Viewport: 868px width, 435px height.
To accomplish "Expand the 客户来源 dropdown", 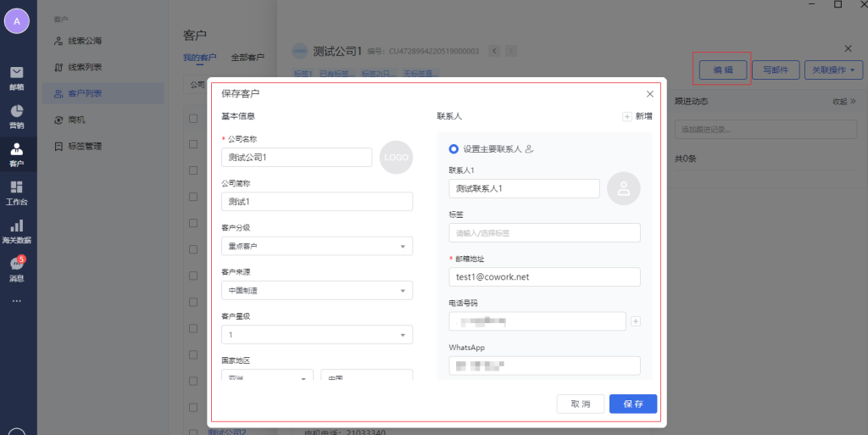I will (316, 291).
